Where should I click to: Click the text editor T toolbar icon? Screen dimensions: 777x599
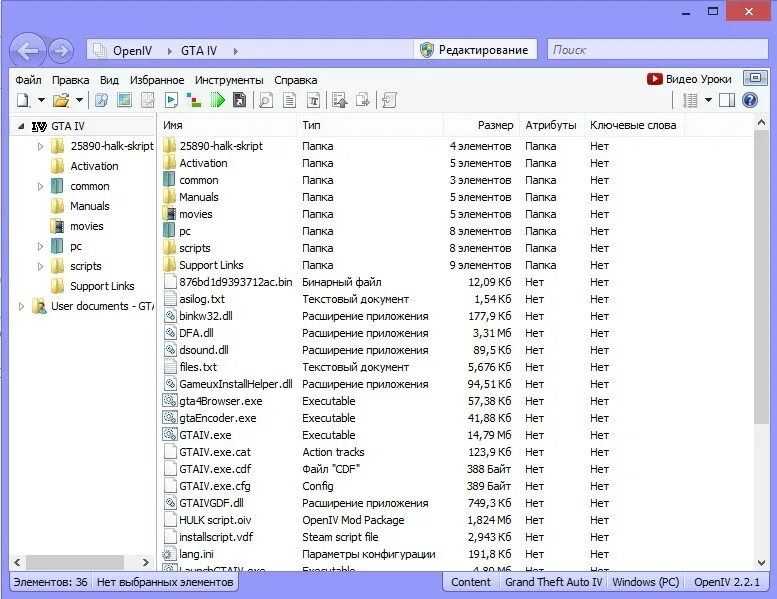[x=313, y=101]
